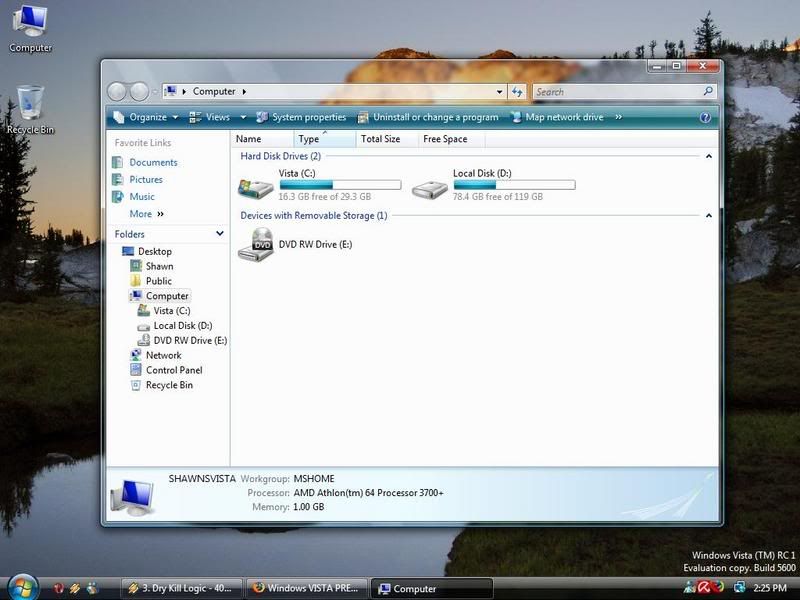Click the network tray icon beside the clock

coord(739,588)
